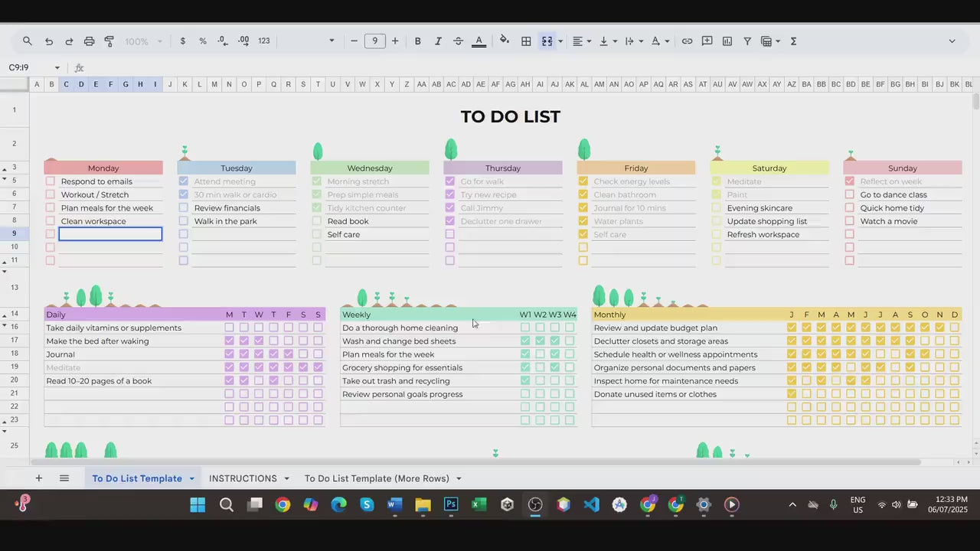Tick the 'Go to dance class' checkbox
The height and width of the screenshot is (551, 980).
(x=849, y=194)
